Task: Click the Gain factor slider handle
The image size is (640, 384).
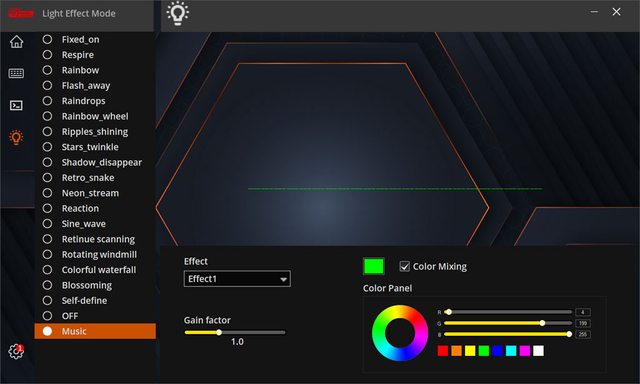Action: coord(219,332)
